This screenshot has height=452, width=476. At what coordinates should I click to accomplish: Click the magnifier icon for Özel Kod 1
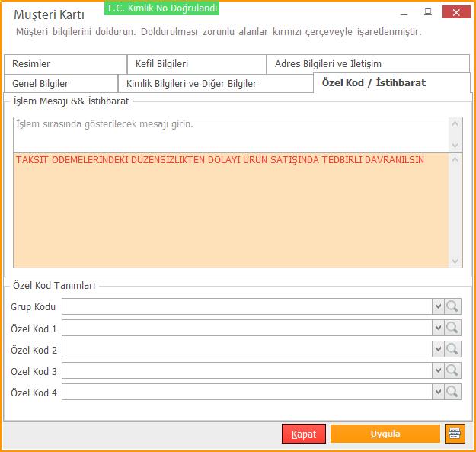453,328
